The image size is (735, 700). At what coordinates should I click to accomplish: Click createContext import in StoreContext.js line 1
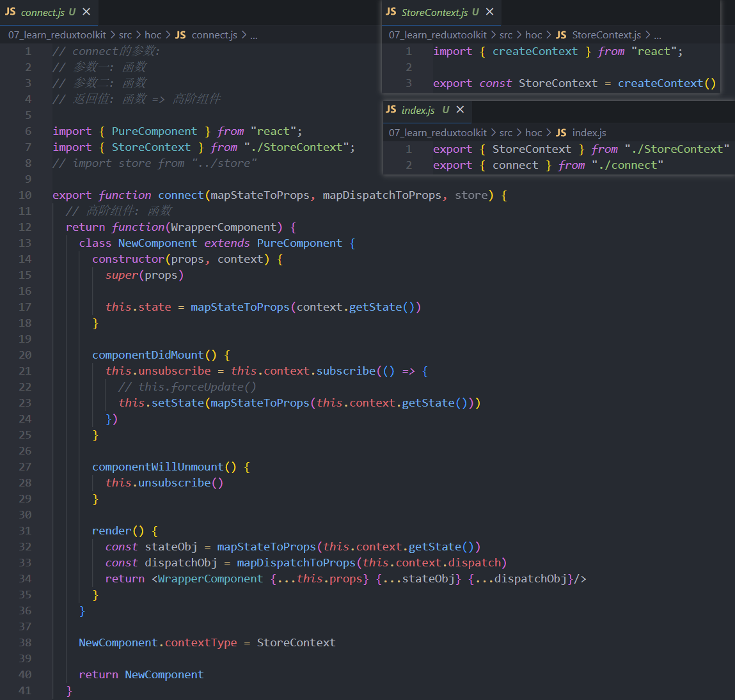[x=535, y=52]
